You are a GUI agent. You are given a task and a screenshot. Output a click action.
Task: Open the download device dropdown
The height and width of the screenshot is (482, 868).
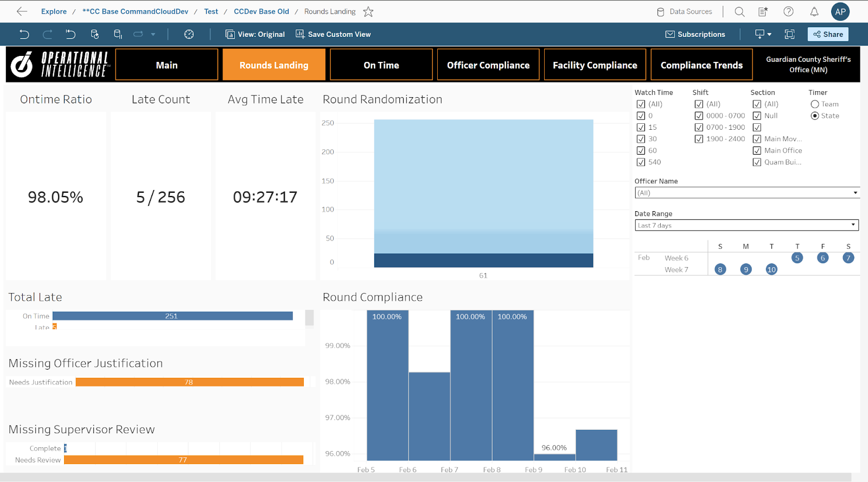point(763,34)
